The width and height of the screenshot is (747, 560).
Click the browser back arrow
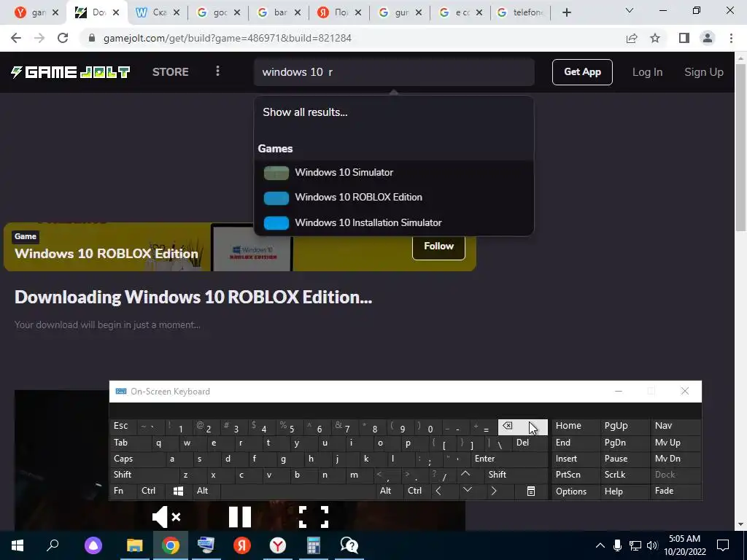16,38
